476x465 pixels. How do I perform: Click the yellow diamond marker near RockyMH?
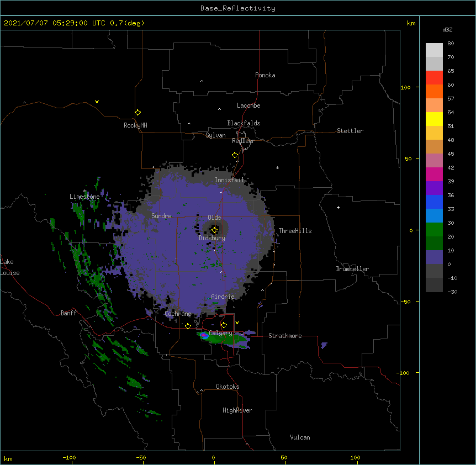[137, 112]
